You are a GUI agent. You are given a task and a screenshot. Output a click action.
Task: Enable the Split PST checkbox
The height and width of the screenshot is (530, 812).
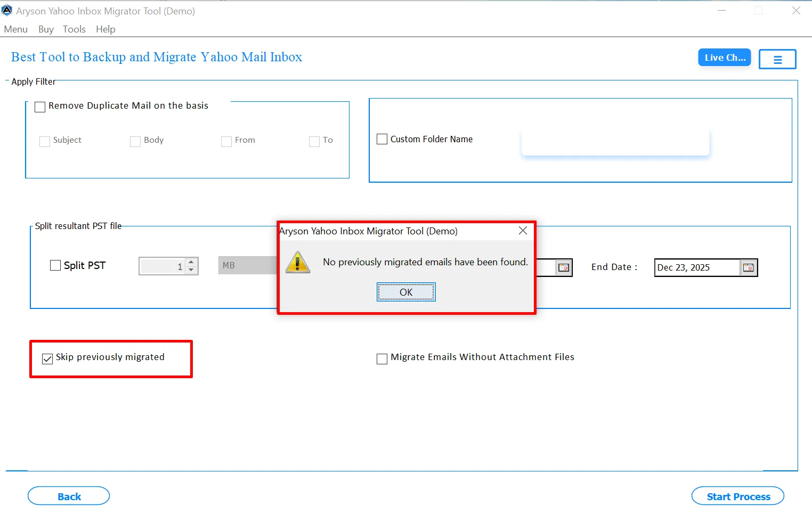[55, 265]
